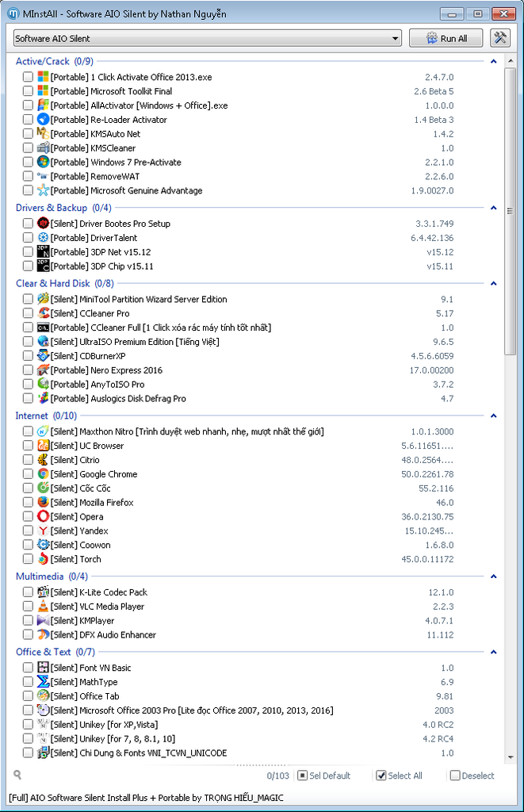Check the AnyToISO Pro checkbox
Image resolution: width=524 pixels, height=812 pixels.
click(28, 385)
